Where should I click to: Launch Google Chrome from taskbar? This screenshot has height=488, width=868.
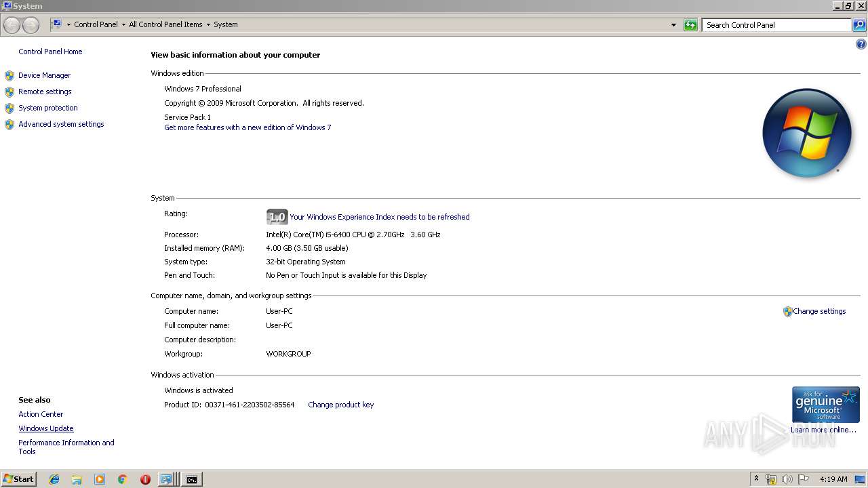tap(123, 479)
